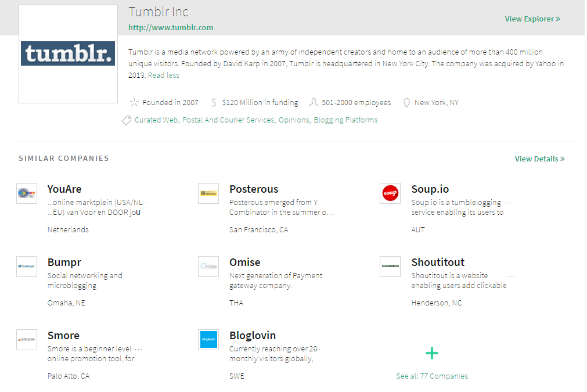Open the YouAre company title
Image resolution: width=587 pixels, height=392 pixels.
click(x=64, y=189)
